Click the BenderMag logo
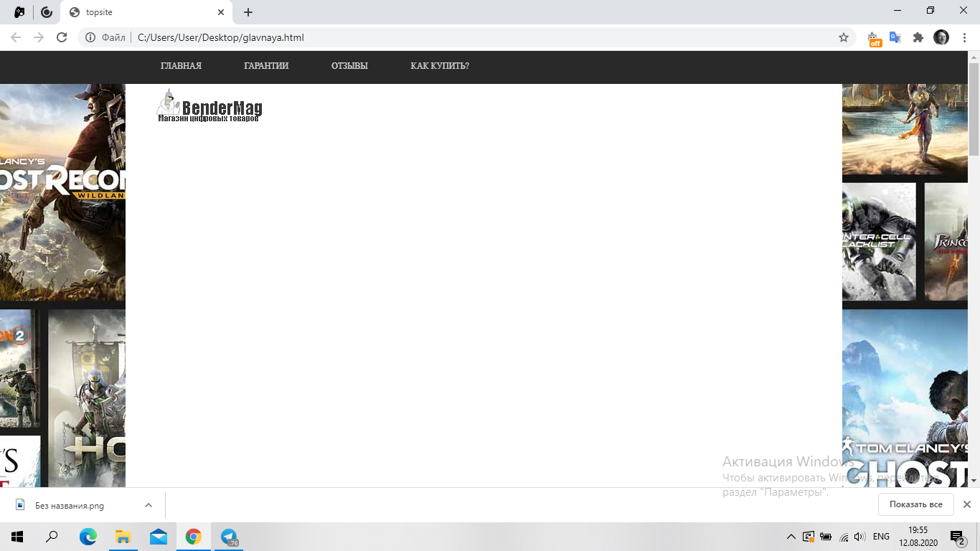 coord(209,106)
